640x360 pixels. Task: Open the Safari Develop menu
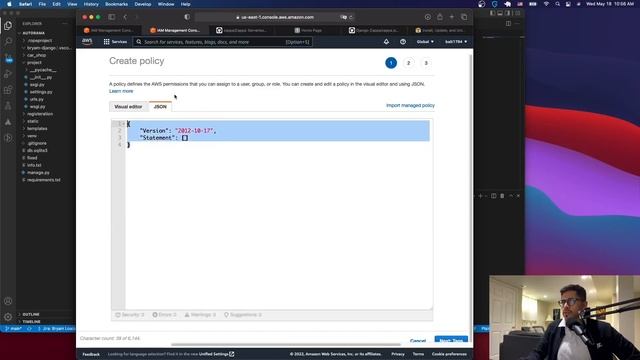(142, 4)
